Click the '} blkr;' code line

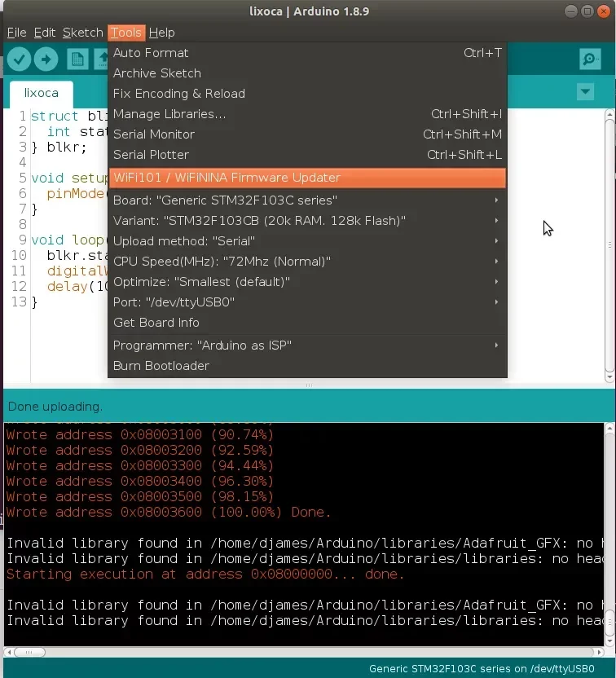59,147
